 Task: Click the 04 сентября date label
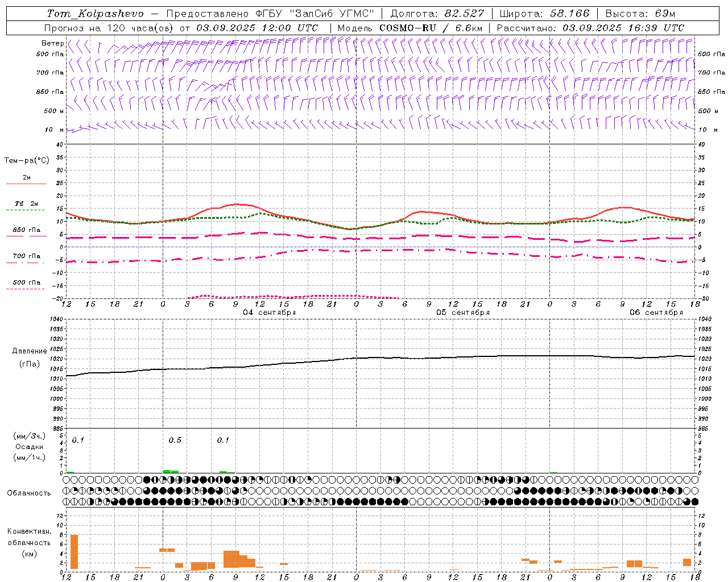pyautogui.click(x=270, y=313)
